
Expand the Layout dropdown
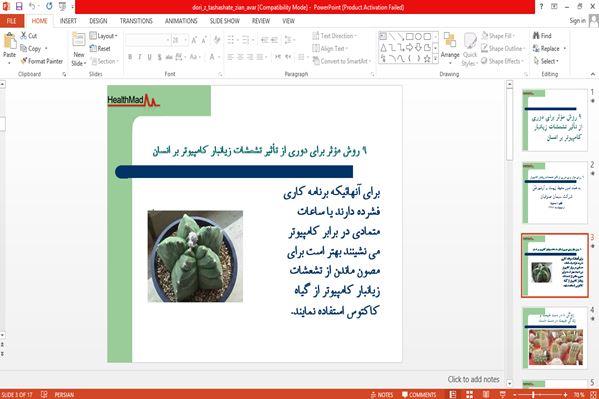(104, 36)
